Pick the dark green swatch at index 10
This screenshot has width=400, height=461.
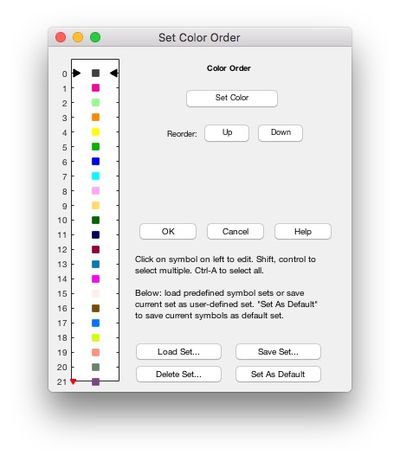(96, 220)
